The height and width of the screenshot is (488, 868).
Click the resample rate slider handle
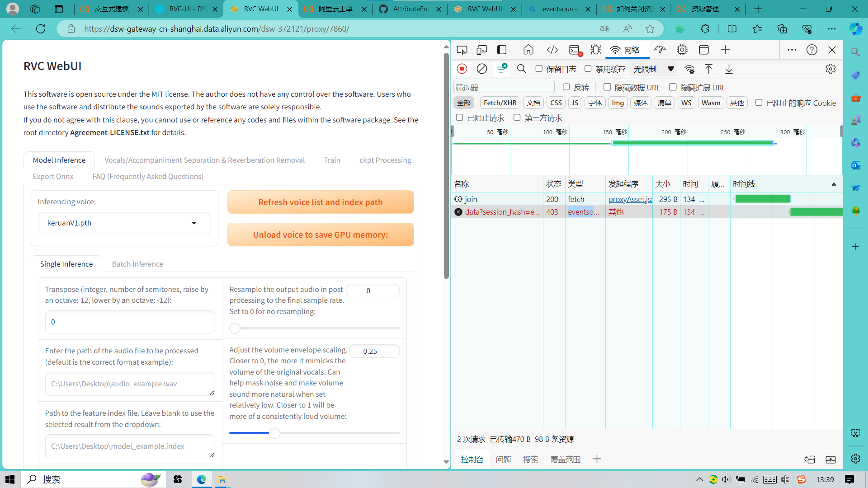point(235,328)
